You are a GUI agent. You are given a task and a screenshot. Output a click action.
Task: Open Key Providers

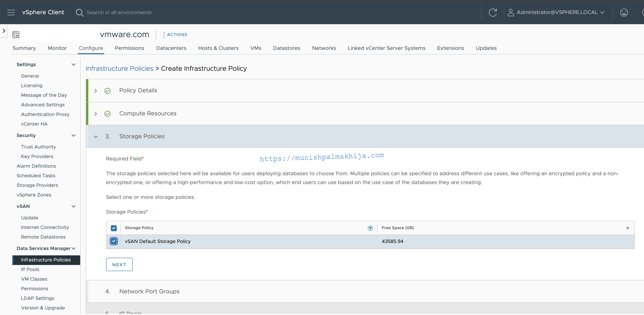click(37, 156)
